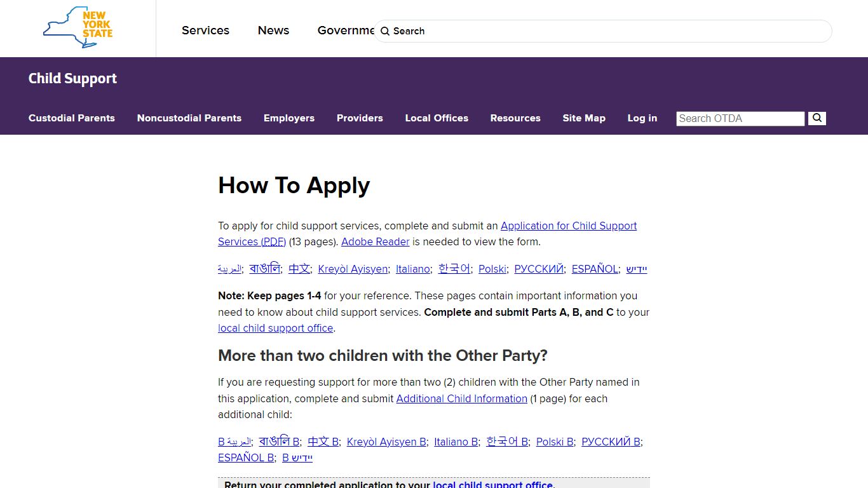Open the РУССКИЙ B form link
Screen dimensions: 868x488
[611, 442]
